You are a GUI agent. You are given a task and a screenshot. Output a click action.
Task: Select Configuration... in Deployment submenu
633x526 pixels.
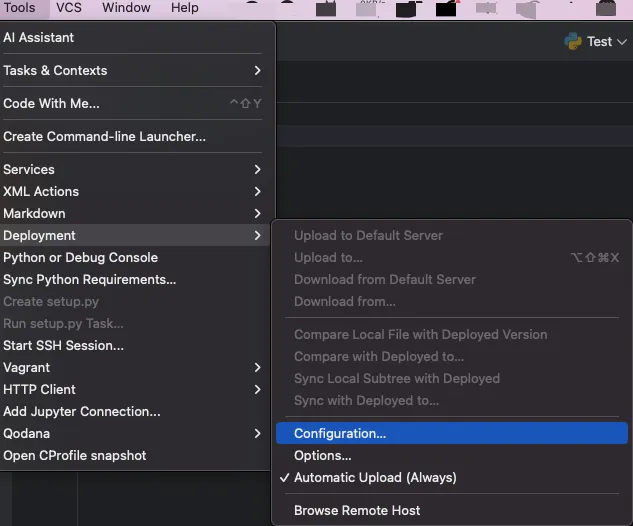coord(452,433)
